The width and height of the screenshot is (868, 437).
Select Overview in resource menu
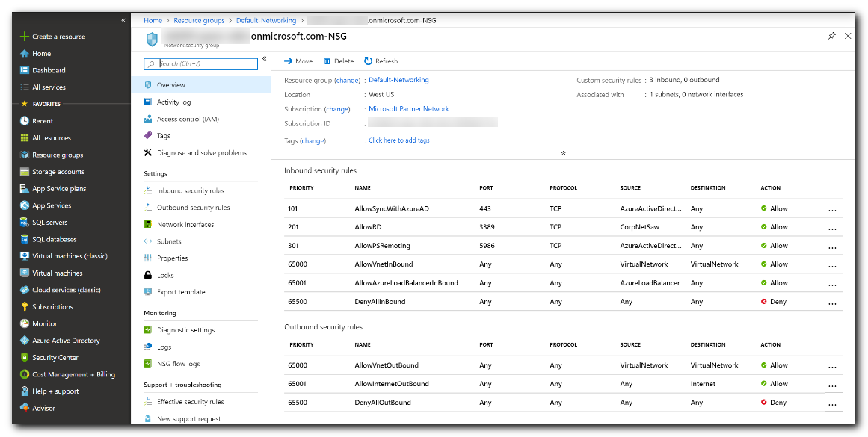[201, 85]
